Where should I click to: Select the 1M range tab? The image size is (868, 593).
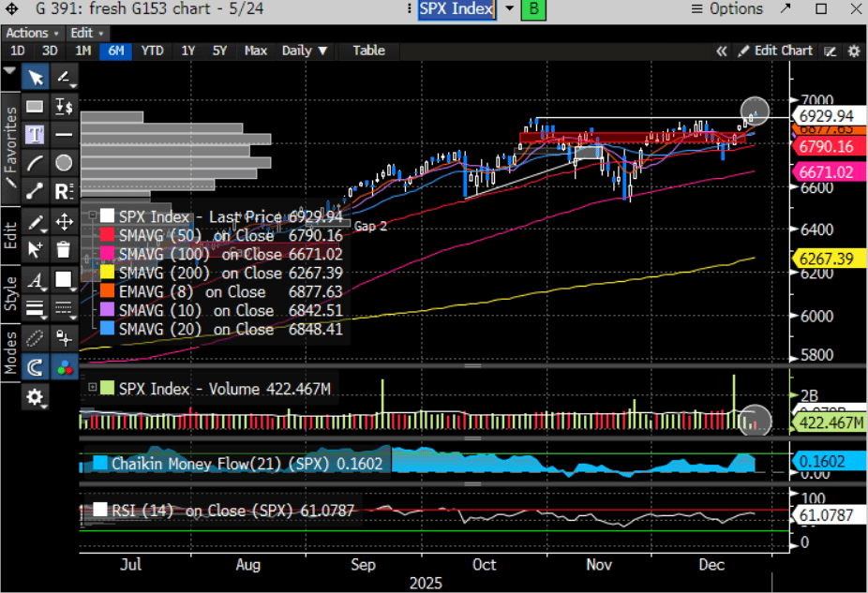[x=83, y=51]
